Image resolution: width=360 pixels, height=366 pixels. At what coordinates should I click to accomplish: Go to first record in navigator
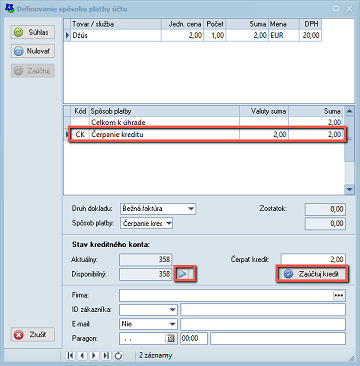(x=70, y=356)
